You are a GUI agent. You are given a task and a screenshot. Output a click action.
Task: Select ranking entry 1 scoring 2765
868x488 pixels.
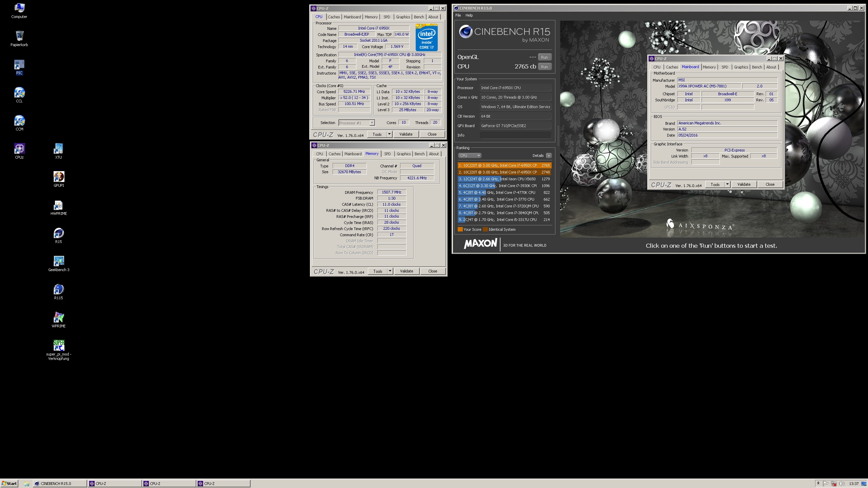[504, 165]
